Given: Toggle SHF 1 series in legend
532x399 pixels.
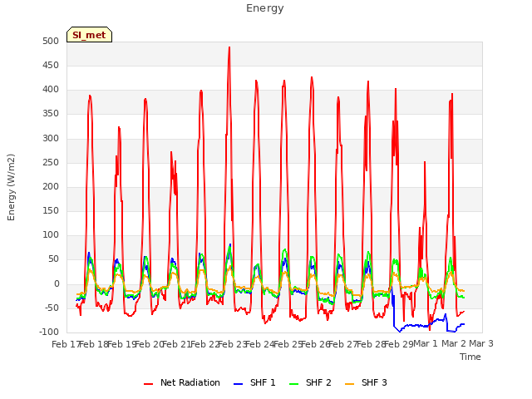Looking at the screenshot, I should tap(254, 382).
